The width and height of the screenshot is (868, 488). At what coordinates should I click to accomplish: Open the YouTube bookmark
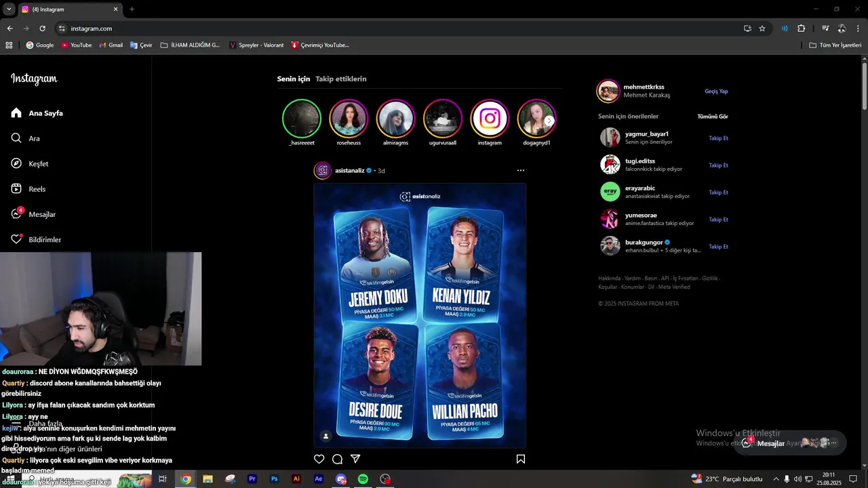point(76,45)
